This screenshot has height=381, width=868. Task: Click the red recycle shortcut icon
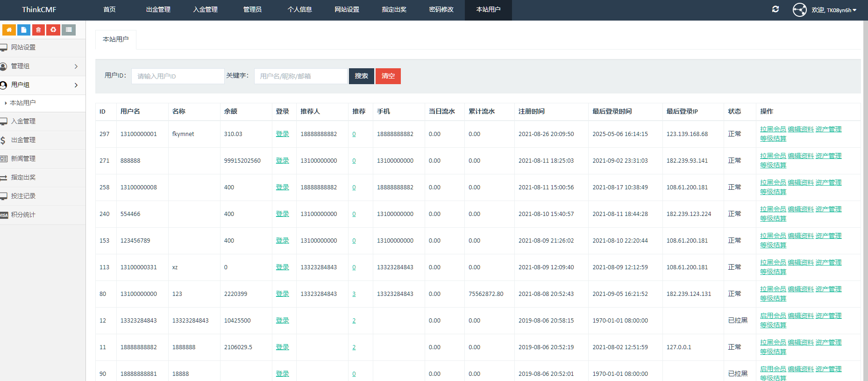(x=53, y=30)
